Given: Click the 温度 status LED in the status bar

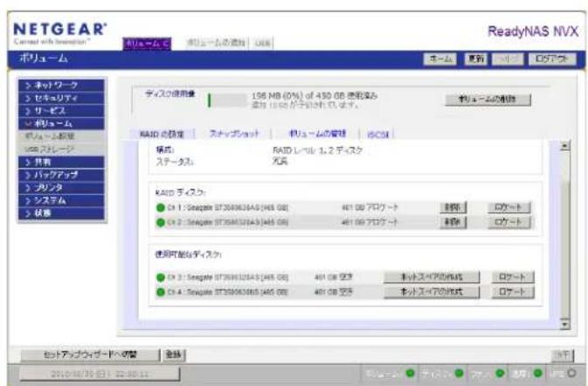Looking at the screenshot, I should click(x=537, y=373).
